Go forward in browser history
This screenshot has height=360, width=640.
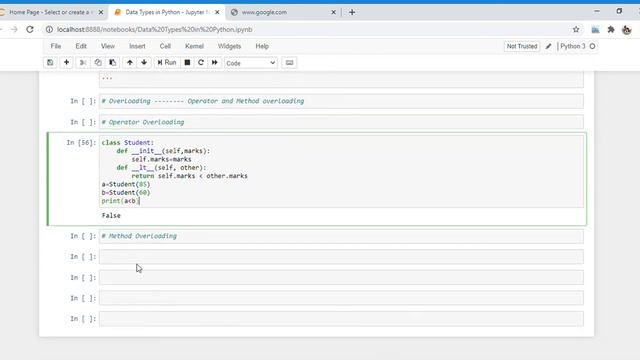point(14,29)
